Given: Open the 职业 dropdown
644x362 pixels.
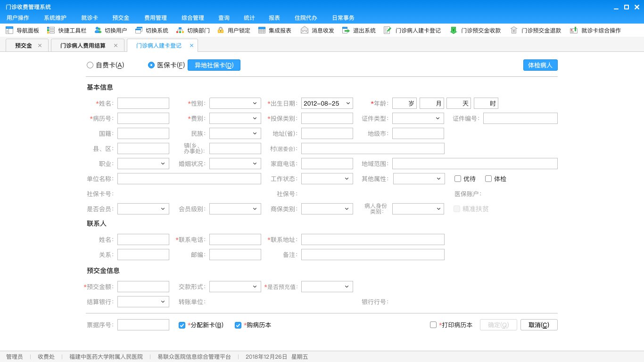Looking at the screenshot, I should 143,164.
